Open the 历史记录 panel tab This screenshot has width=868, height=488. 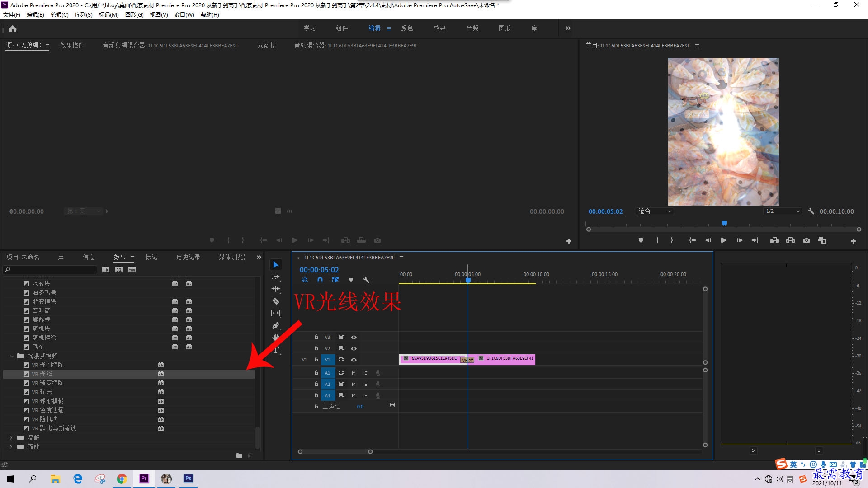click(x=188, y=258)
